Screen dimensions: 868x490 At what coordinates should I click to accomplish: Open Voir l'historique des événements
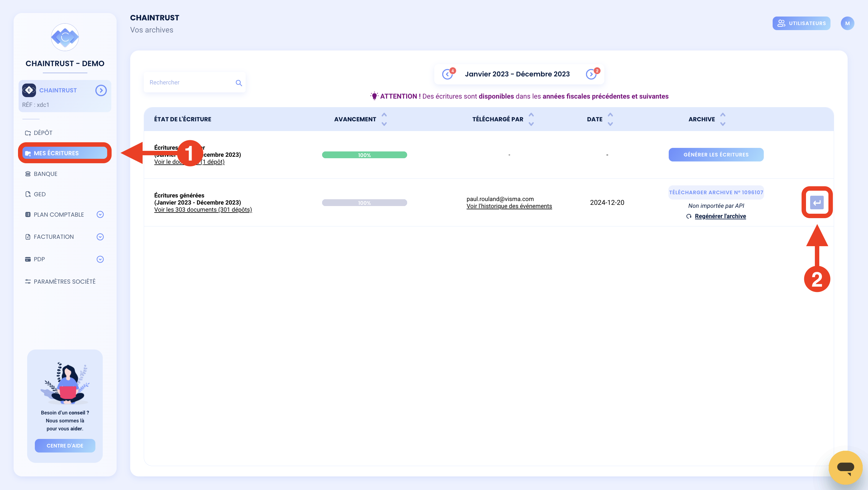click(x=509, y=206)
